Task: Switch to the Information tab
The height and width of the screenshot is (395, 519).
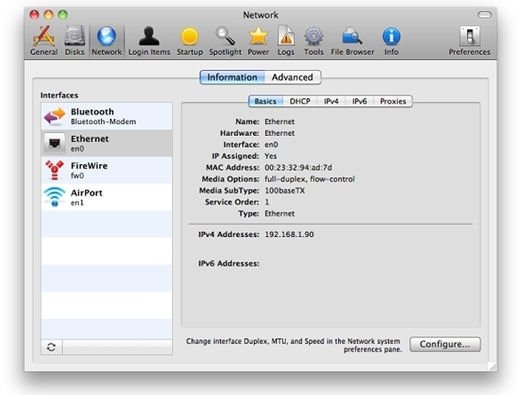Action: 232,77
